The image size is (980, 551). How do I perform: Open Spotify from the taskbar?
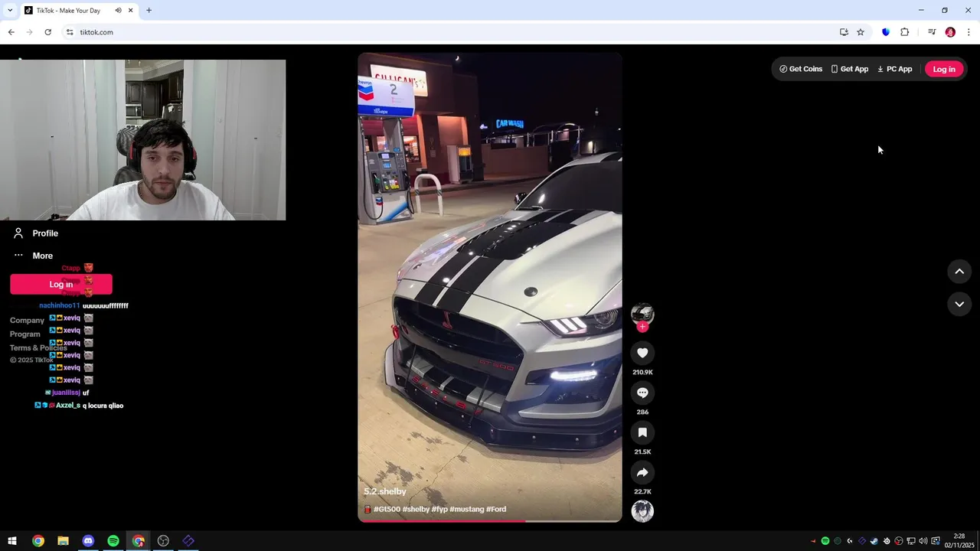pos(113,541)
